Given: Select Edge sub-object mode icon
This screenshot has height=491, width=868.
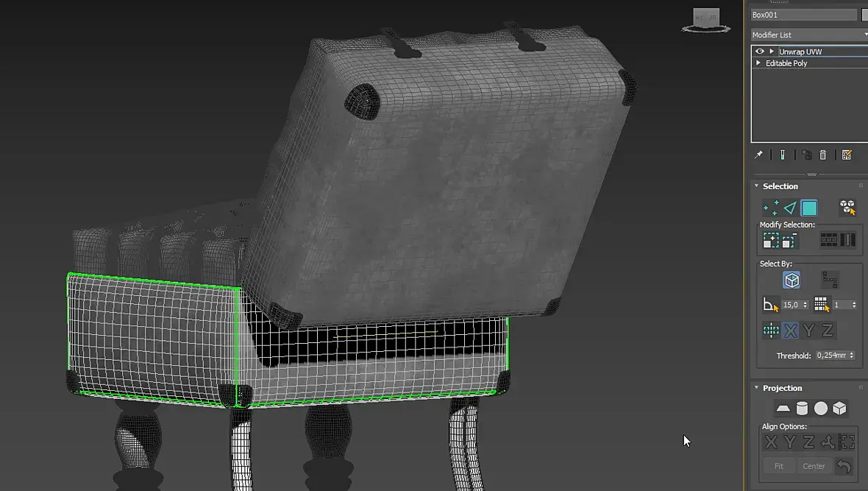Looking at the screenshot, I should point(790,208).
